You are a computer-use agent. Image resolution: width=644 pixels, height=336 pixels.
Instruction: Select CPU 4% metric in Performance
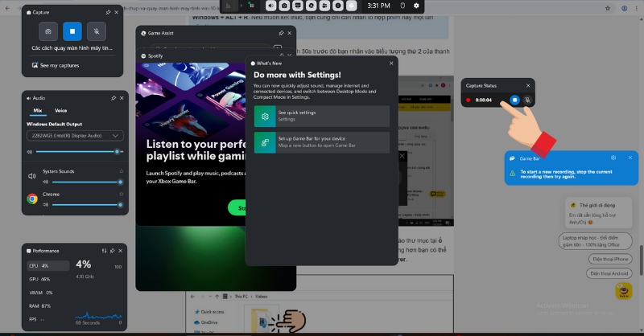[x=48, y=266]
